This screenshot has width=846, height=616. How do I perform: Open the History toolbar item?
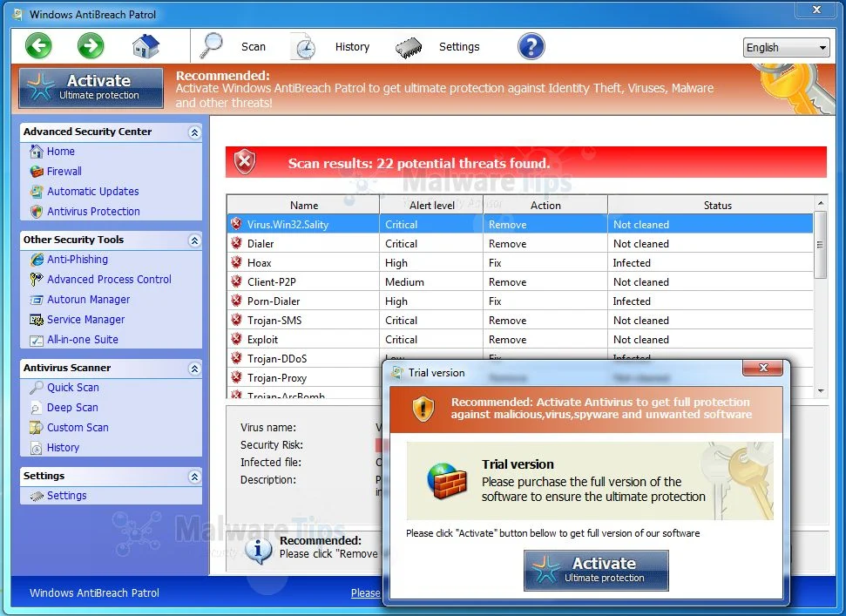pyautogui.click(x=352, y=47)
